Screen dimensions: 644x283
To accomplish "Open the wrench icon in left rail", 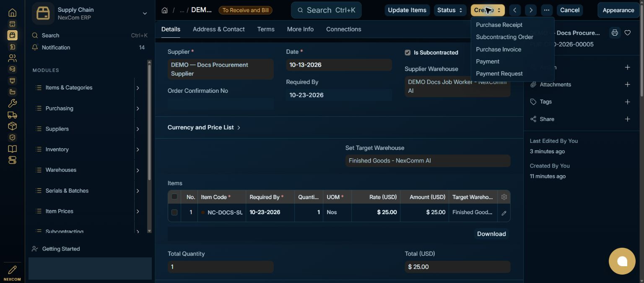I will (12, 103).
